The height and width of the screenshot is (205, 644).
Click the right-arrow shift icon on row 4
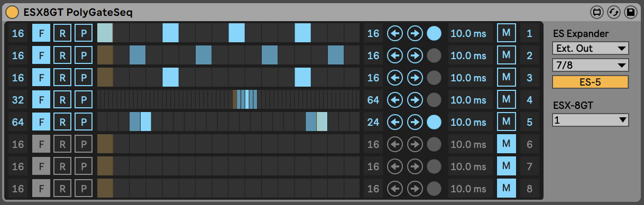pos(415,100)
